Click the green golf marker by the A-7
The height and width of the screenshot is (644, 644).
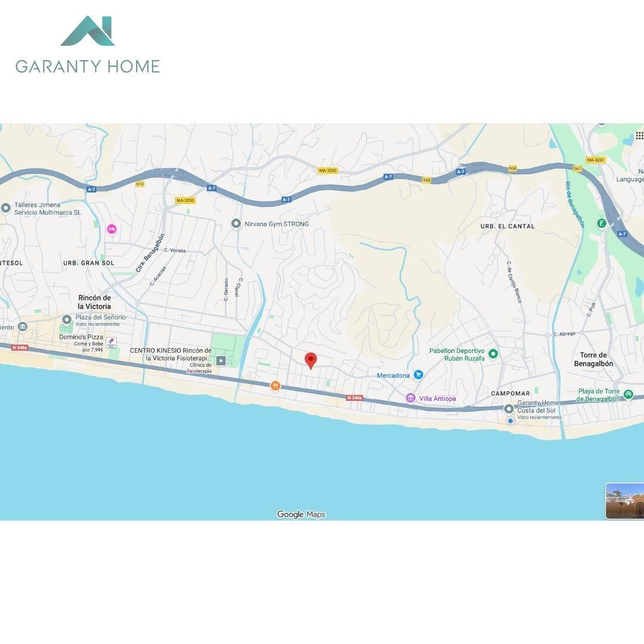point(602,224)
